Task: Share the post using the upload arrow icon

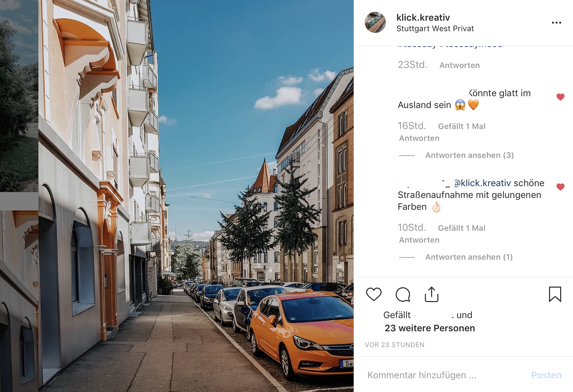Action: click(431, 294)
